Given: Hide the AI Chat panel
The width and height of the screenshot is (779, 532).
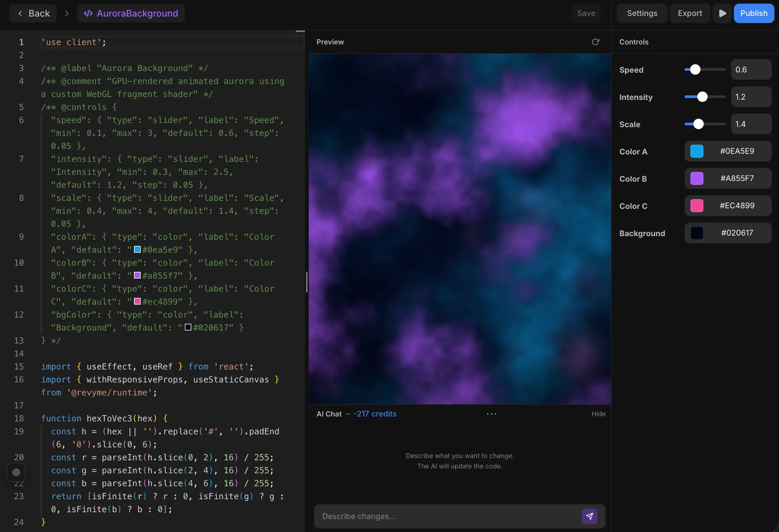Looking at the screenshot, I should pos(598,414).
